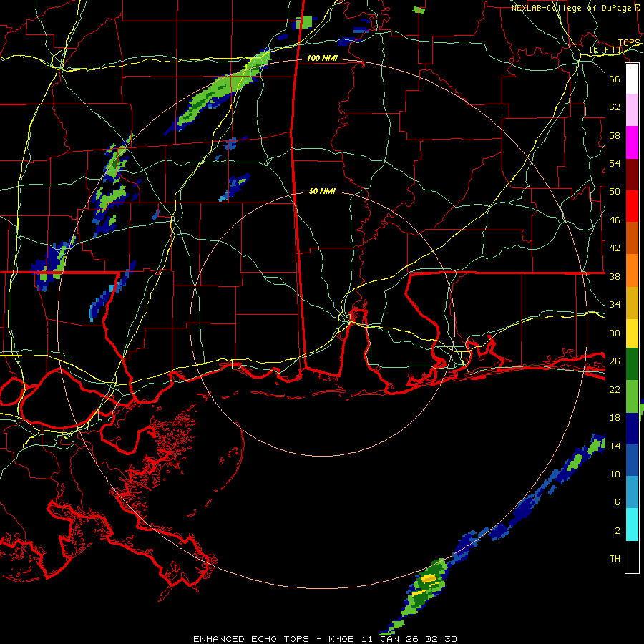
Task: Click the TH legend label
Action: pos(615,559)
